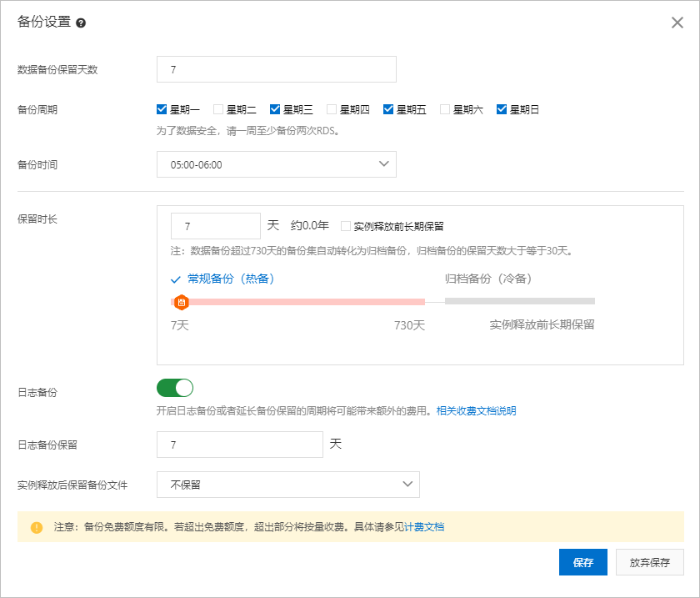700x598 pixels.
Task: Check the 星期二 backup day checkbox
Action: (x=218, y=109)
